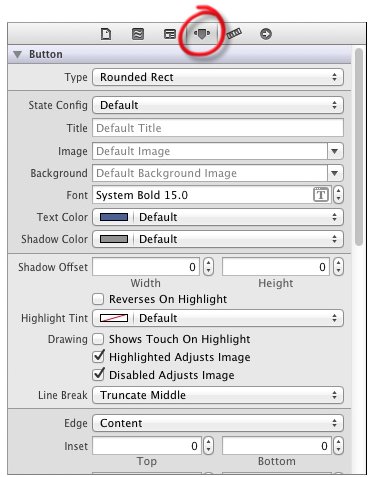Screen dimensions: 371x477
Task: Click the Title text field
Action: tap(218, 128)
